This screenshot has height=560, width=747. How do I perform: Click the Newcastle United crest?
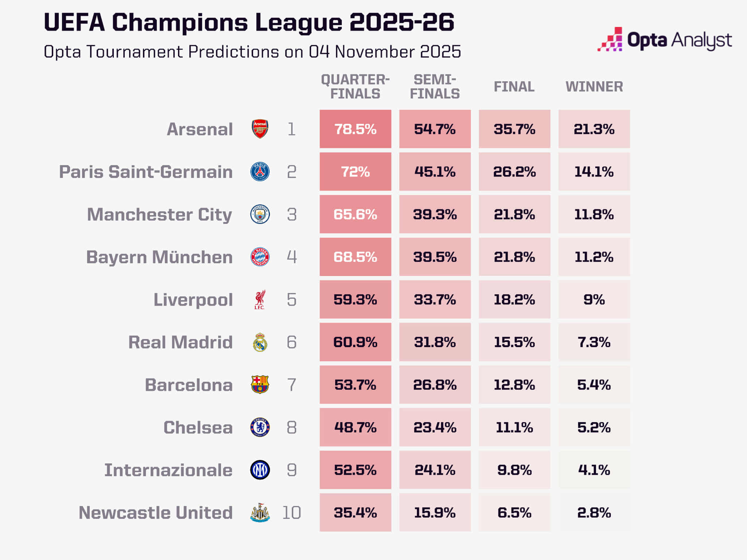(x=260, y=513)
